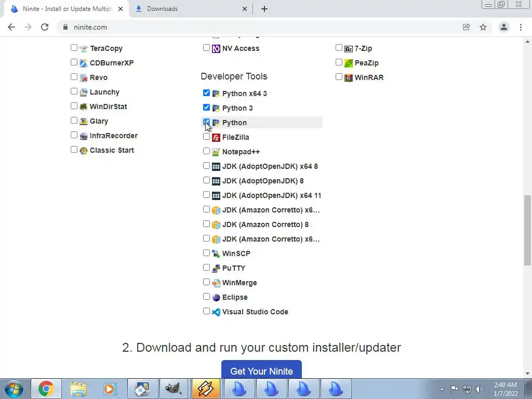The width and height of the screenshot is (532, 399).
Task: Click the NV Access icon
Action: click(216, 48)
